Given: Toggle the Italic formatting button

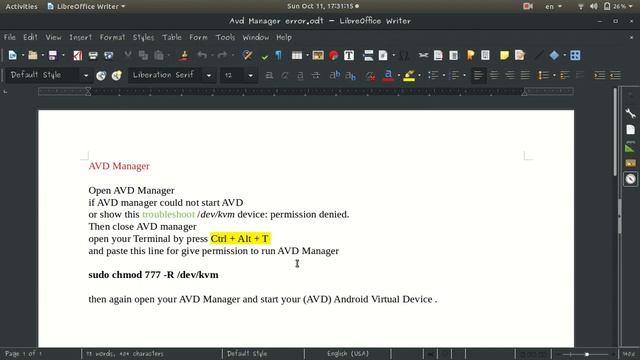Looking at the screenshot, I should [284, 75].
